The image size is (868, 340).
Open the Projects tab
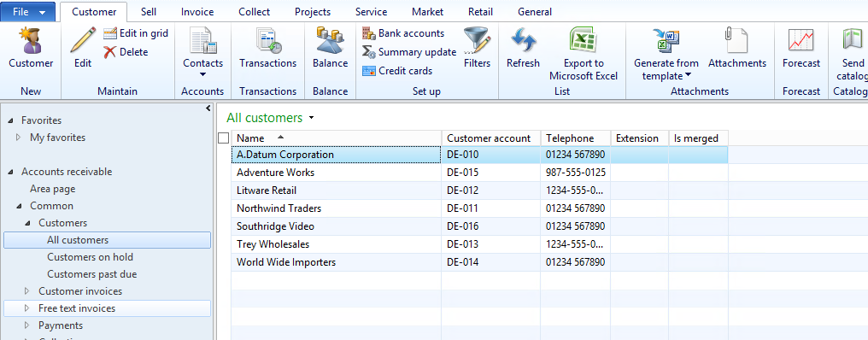(313, 12)
